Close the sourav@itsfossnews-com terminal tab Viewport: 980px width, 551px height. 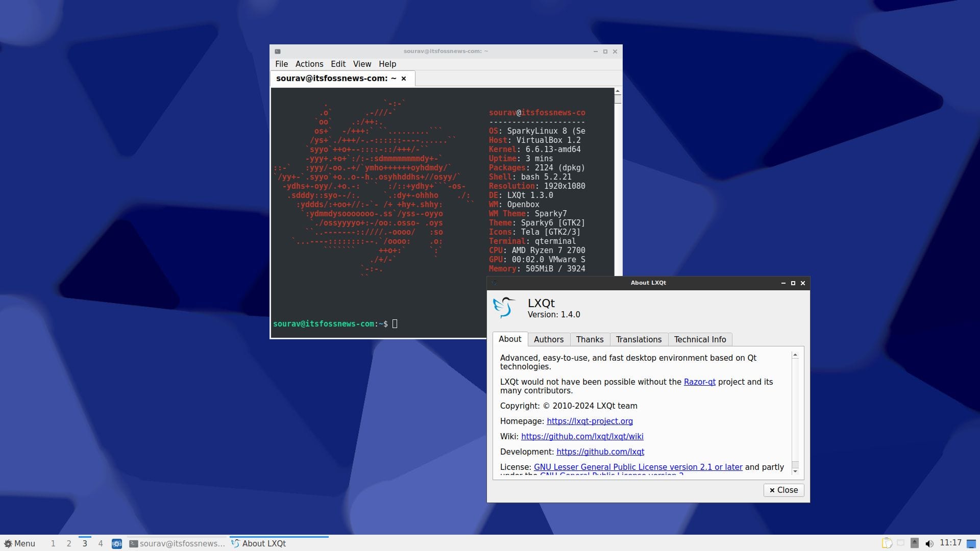click(x=404, y=78)
